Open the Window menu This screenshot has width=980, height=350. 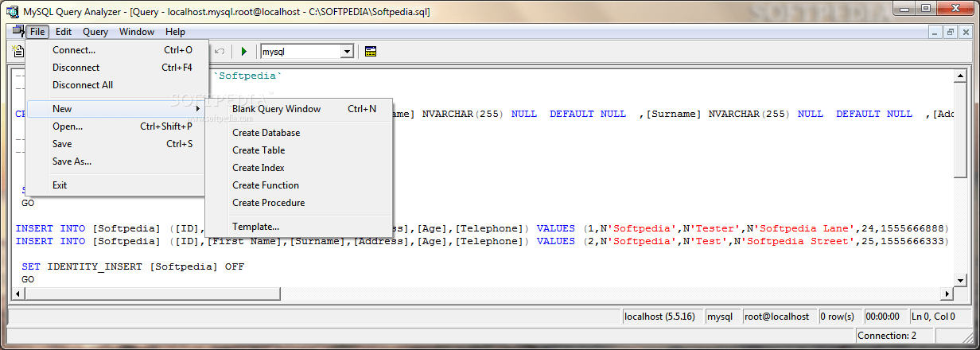(137, 32)
